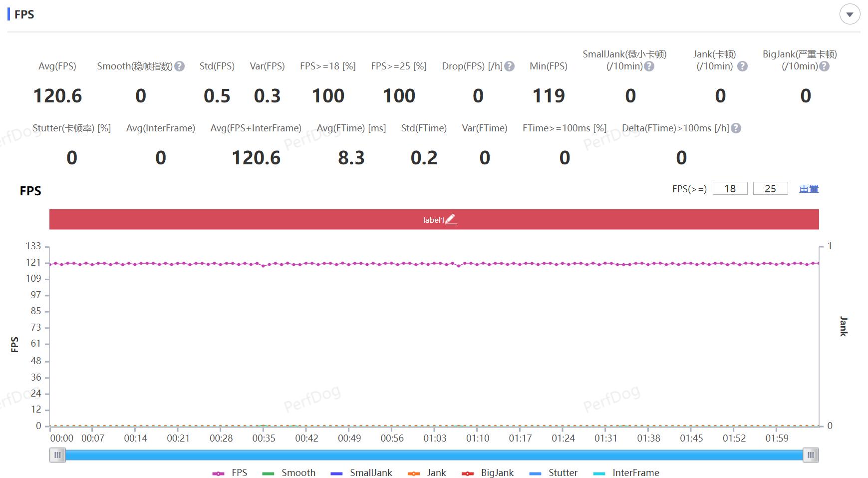Click the Std(FTime) value 0.2
This screenshot has width=868, height=478.
(424, 158)
